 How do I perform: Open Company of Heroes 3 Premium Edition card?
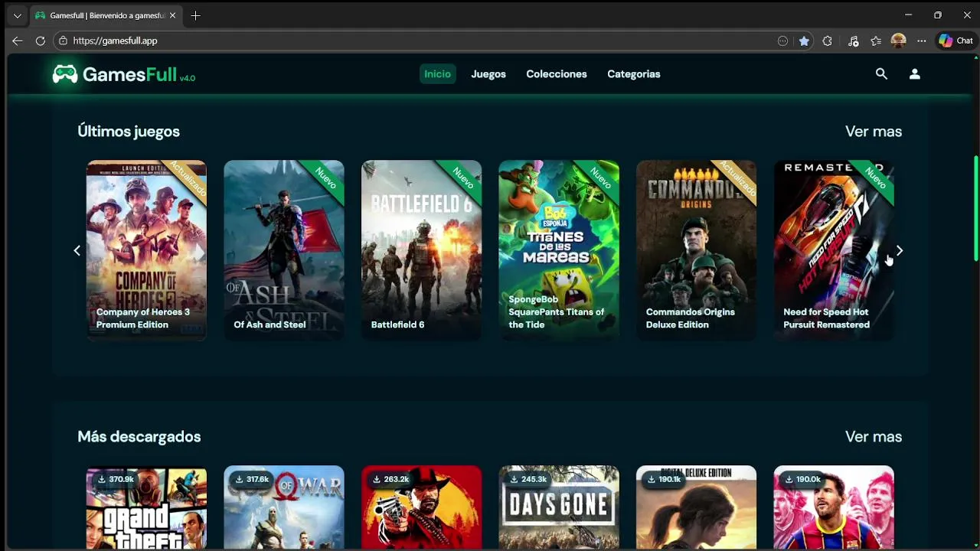pos(146,250)
